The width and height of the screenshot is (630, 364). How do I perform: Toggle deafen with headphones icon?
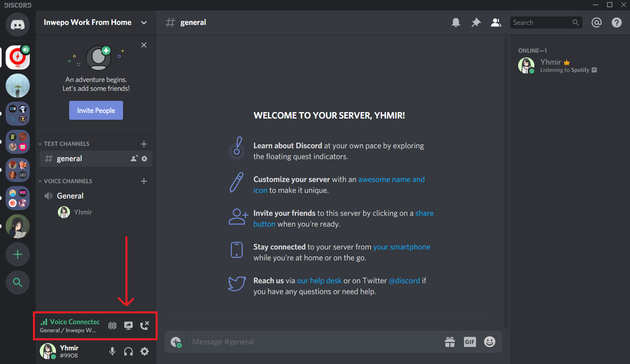click(128, 352)
